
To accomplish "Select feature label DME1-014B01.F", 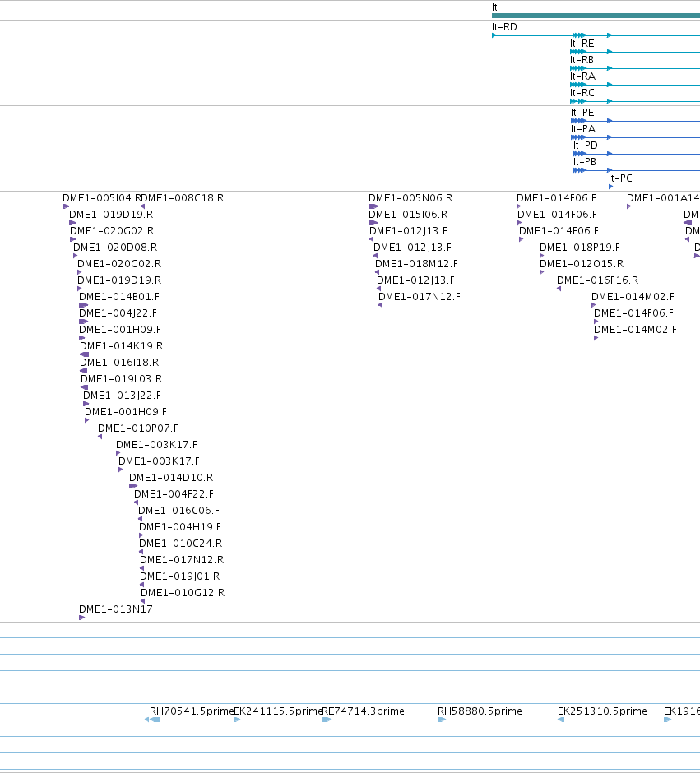I will tap(119, 296).
